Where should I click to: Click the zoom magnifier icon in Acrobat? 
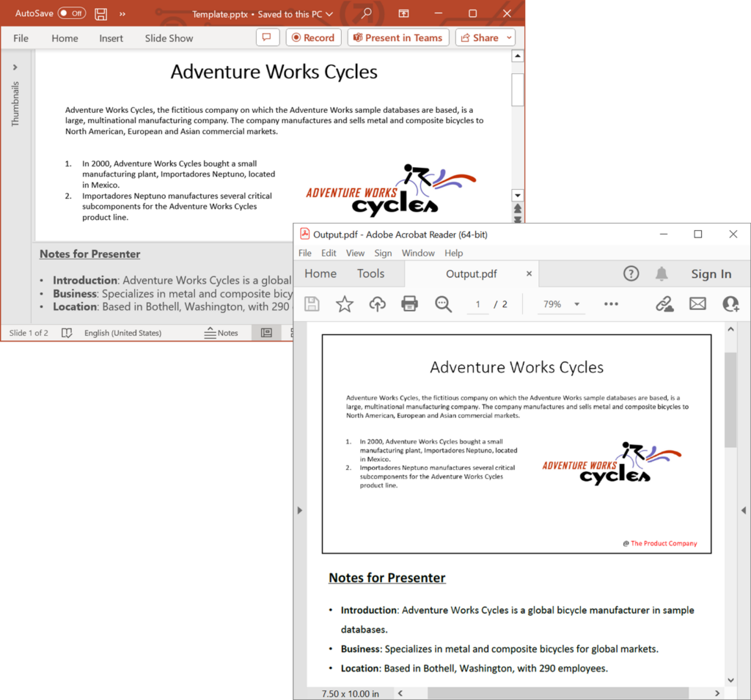443,303
